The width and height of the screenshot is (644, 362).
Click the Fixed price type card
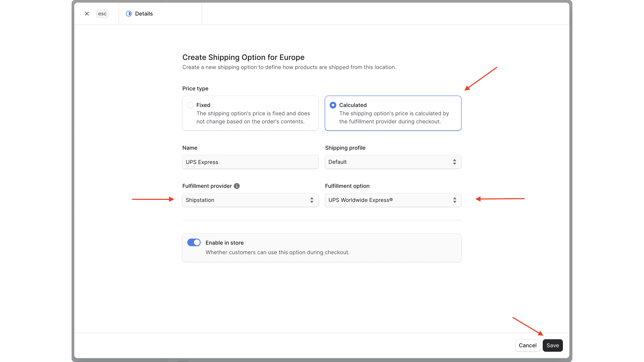(x=250, y=113)
